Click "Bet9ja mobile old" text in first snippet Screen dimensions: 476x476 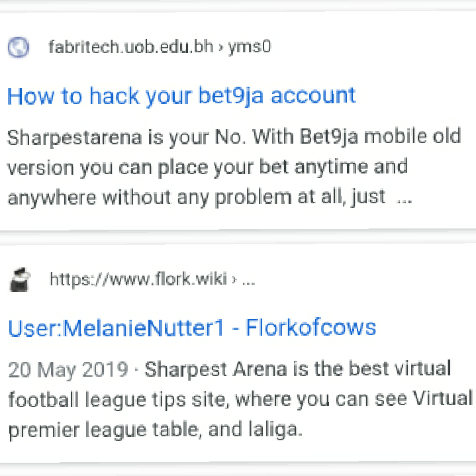[x=381, y=136]
